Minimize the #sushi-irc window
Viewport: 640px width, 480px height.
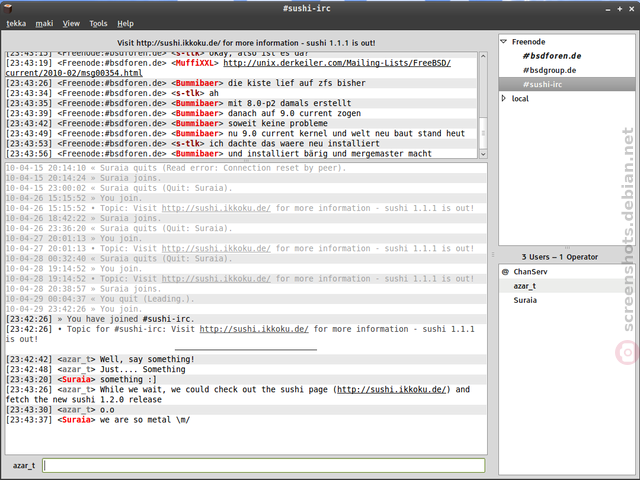[608, 9]
